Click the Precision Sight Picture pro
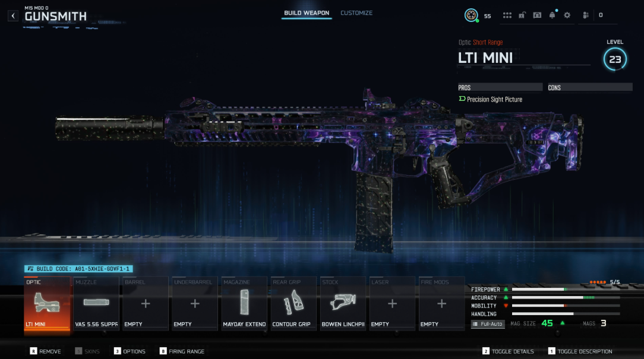The height and width of the screenshot is (359, 644). pos(490,99)
